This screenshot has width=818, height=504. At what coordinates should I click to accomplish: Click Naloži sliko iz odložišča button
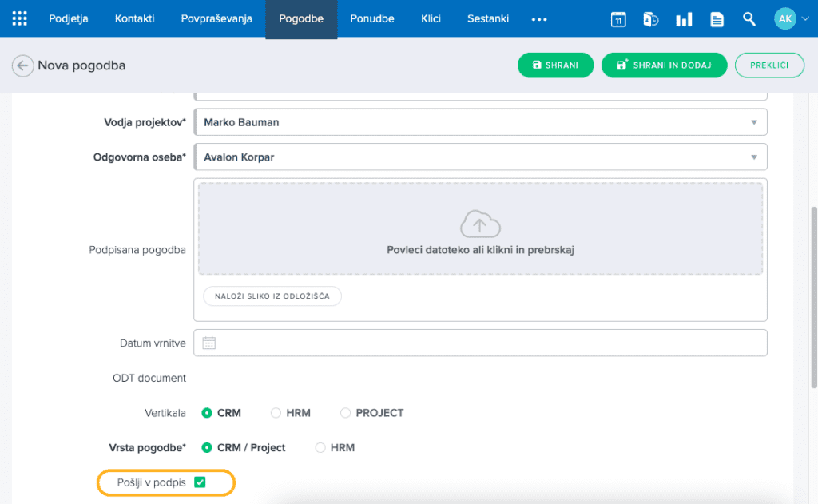(272, 296)
